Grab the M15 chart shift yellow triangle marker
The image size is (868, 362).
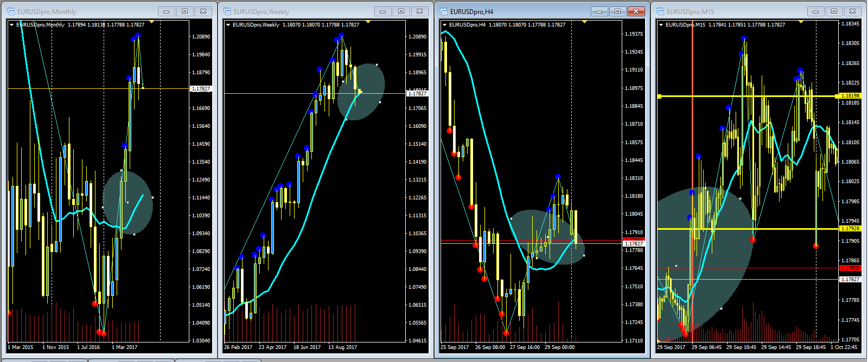(801, 22)
